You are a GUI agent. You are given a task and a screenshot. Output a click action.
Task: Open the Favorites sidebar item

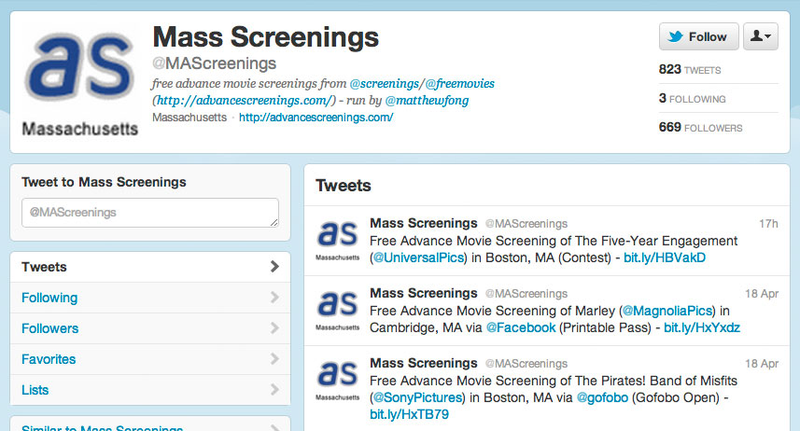(x=150, y=359)
